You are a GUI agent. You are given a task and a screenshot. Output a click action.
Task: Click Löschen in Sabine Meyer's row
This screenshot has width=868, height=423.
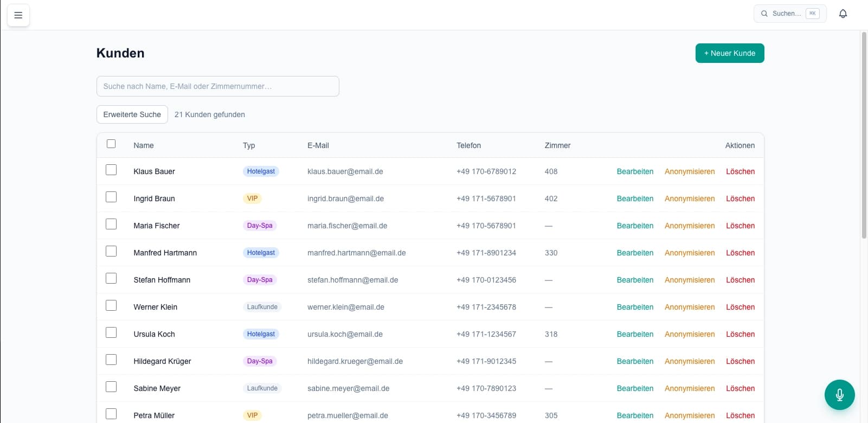point(740,388)
